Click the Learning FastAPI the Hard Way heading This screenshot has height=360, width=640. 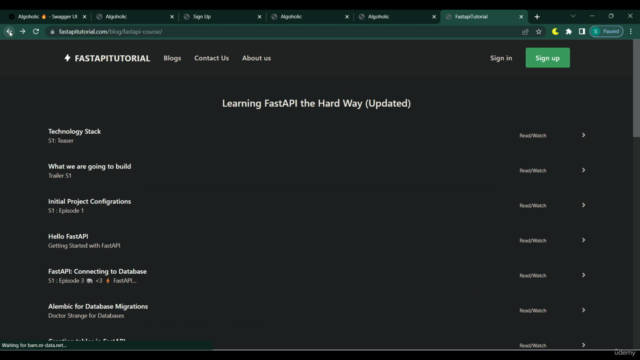coord(316,104)
